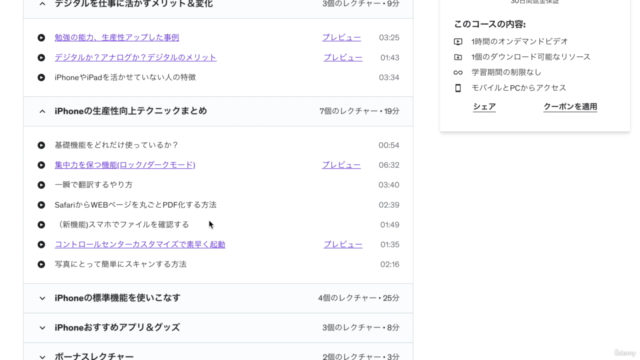Click lecture title iPhoneやiPadを活かせていない人の特徴
640x360 pixels.
pyautogui.click(x=125, y=78)
